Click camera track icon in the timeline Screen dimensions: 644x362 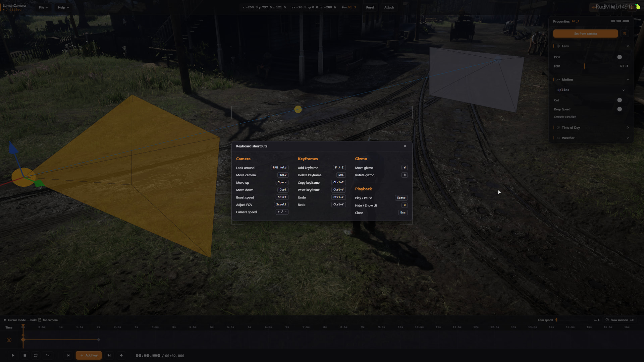(9, 340)
